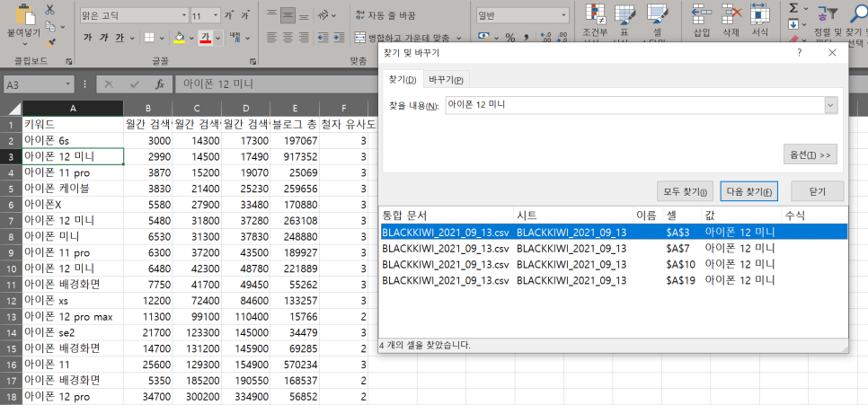Open the font size 11 dropdown
Viewport: 868px width, 405px height.
click(216, 15)
